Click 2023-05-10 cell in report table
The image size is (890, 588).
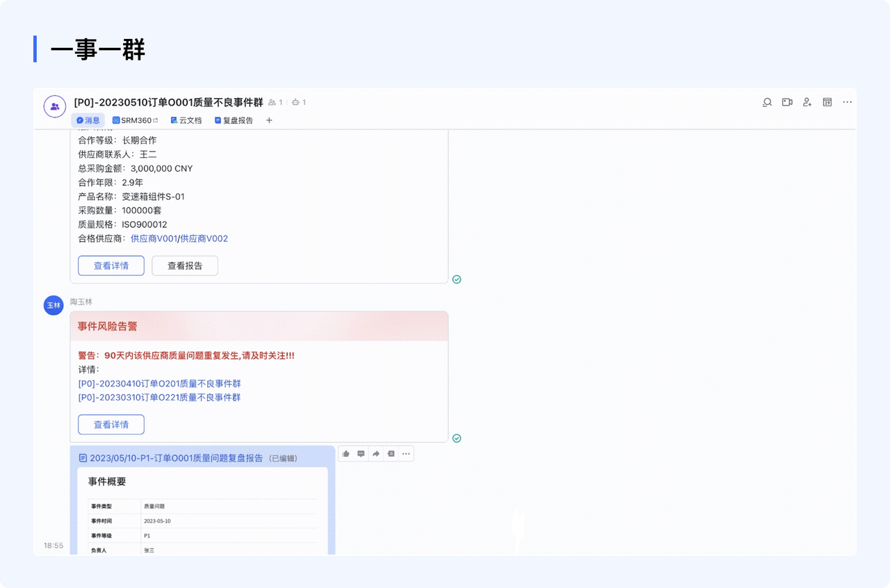coord(157,521)
